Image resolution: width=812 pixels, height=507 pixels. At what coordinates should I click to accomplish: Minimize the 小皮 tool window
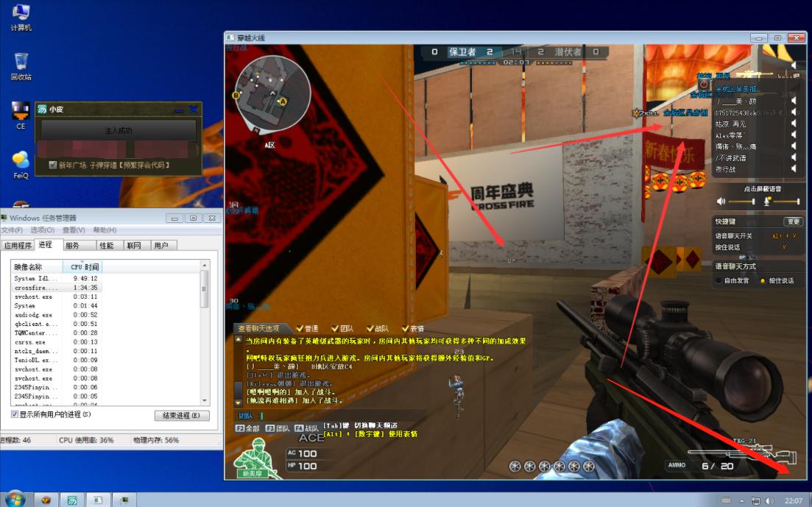179,109
